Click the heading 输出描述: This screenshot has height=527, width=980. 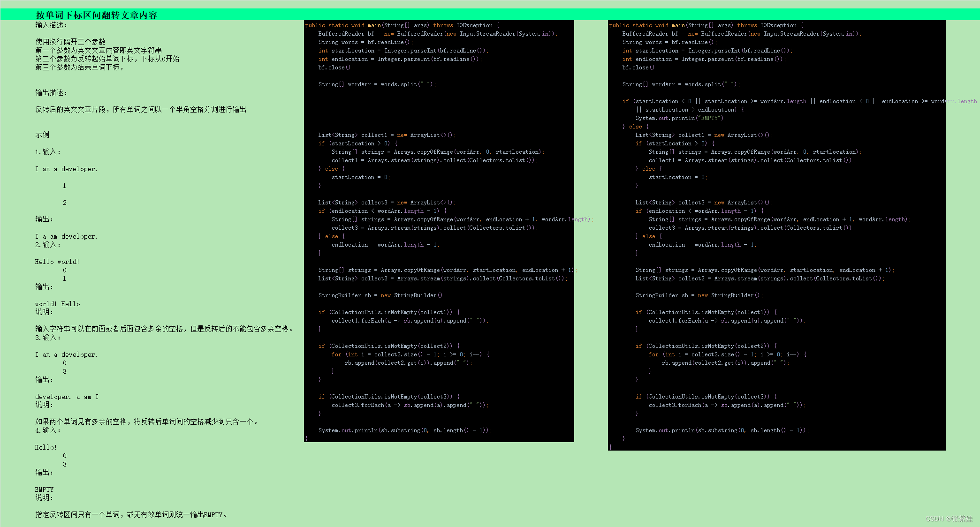click(x=51, y=93)
